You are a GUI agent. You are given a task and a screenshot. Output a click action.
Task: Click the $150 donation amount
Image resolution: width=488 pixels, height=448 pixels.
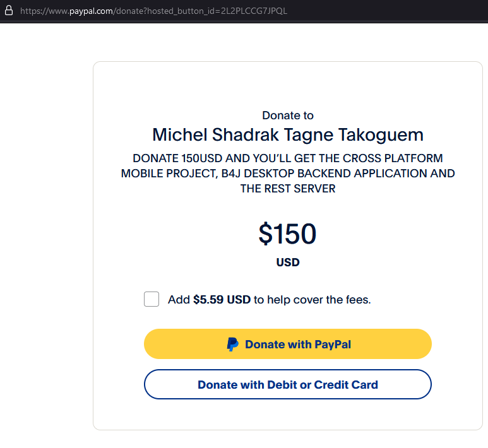(287, 234)
